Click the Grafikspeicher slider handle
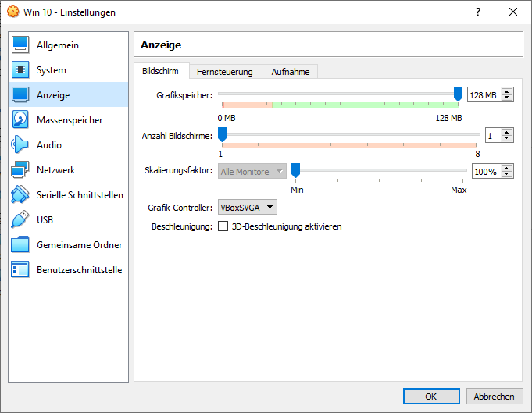Screen dimensions: 532x413 click(458, 94)
